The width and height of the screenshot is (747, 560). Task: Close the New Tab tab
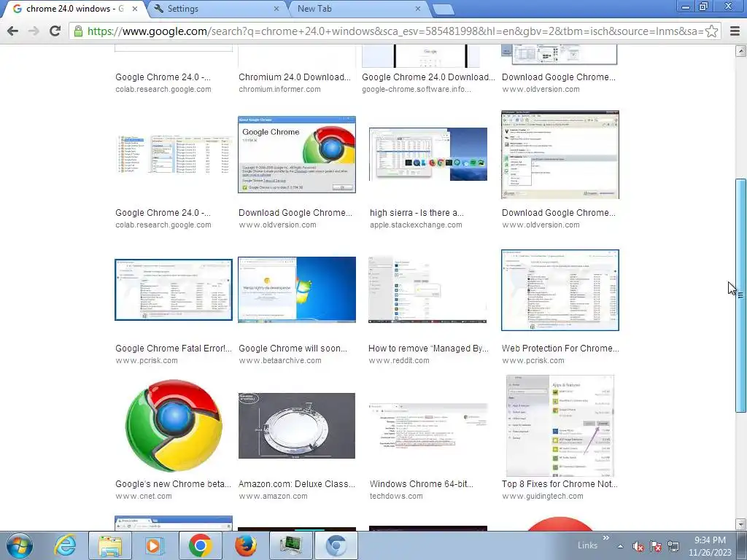[x=418, y=9]
